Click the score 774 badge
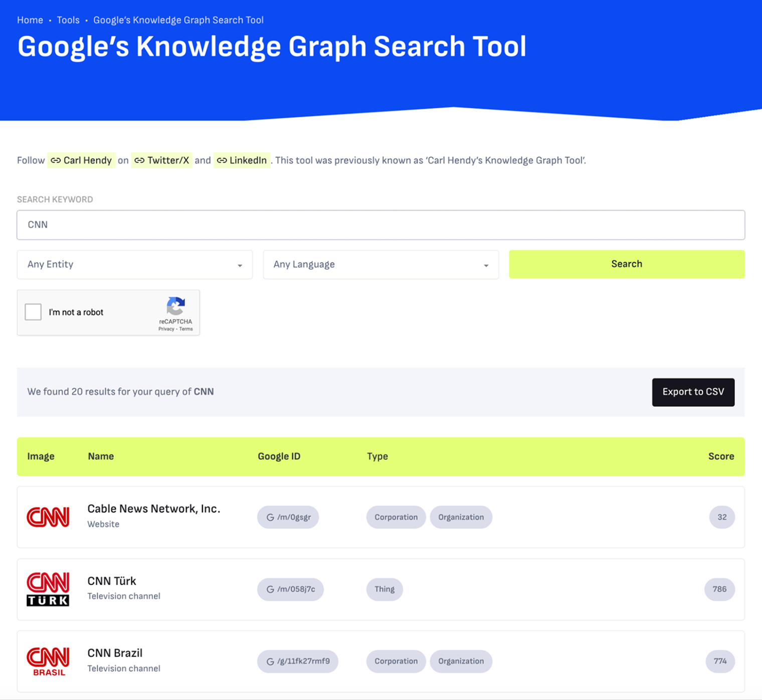Screen dimensions: 762x700 tap(720, 661)
